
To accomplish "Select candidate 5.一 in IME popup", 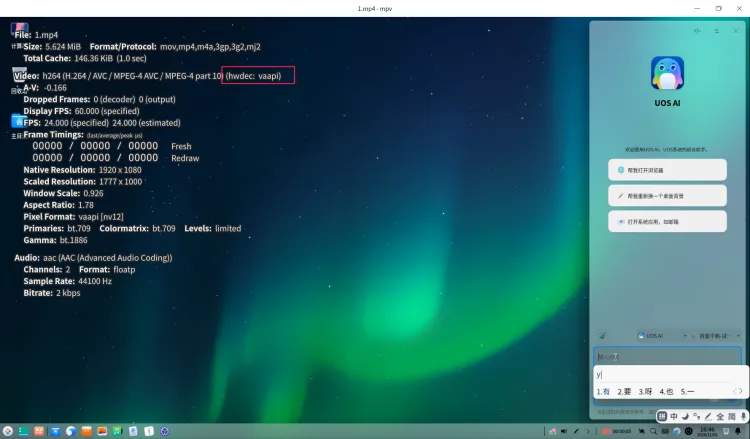I will pyautogui.click(x=687, y=392).
